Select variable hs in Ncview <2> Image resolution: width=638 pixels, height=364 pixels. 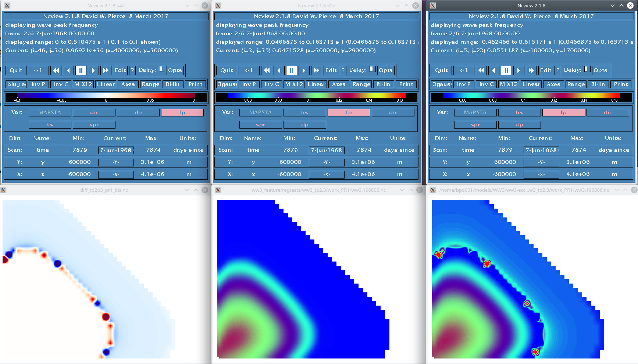305,113
